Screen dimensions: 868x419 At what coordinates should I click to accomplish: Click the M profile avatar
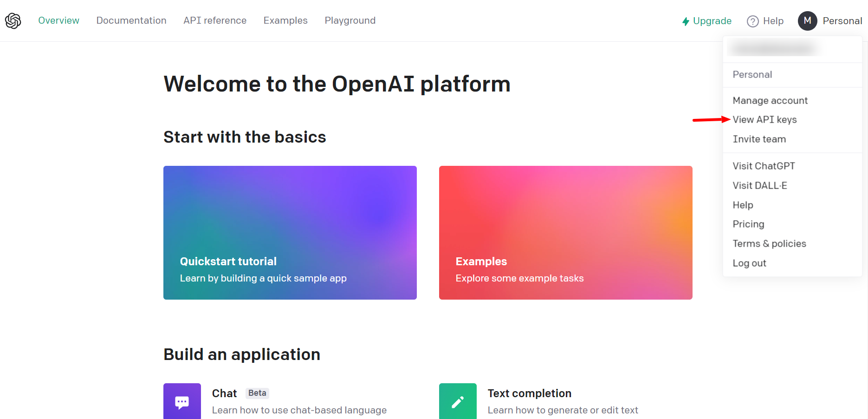point(807,21)
